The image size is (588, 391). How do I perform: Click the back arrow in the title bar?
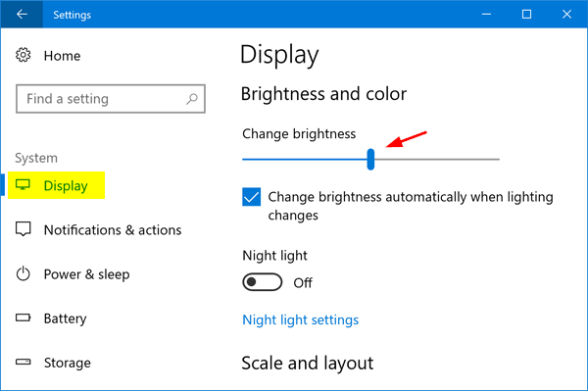tap(22, 15)
